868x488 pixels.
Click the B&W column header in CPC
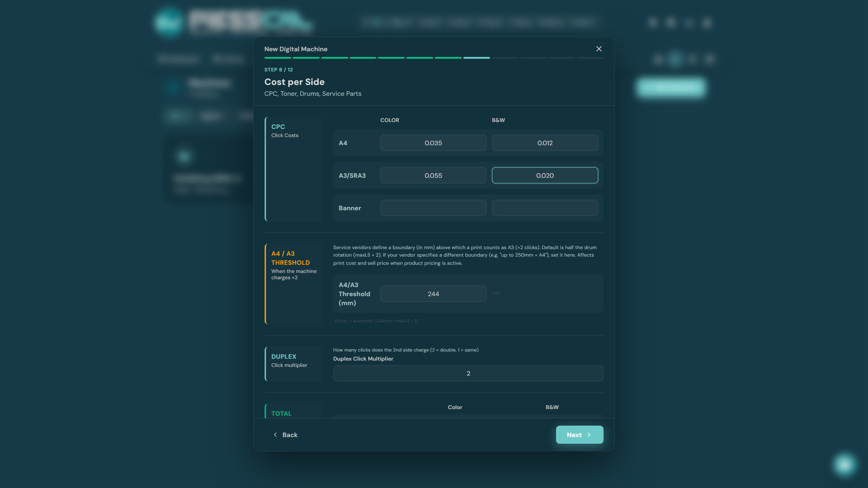(x=498, y=120)
